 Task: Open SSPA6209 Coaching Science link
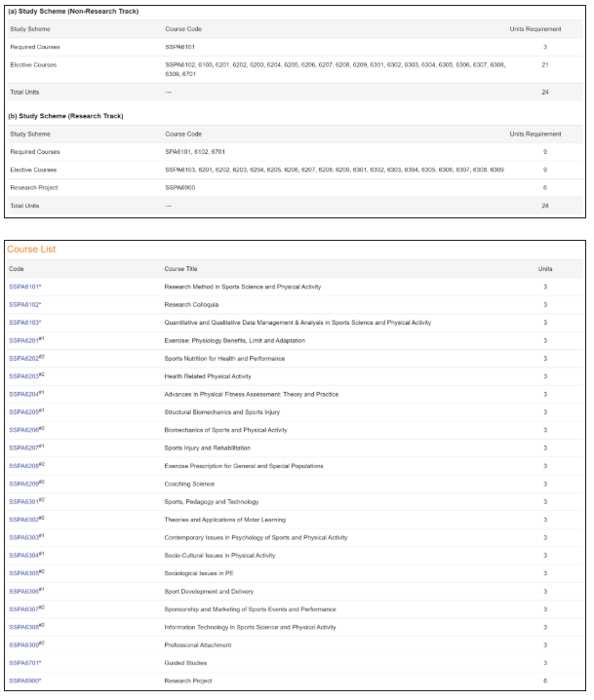24,484
